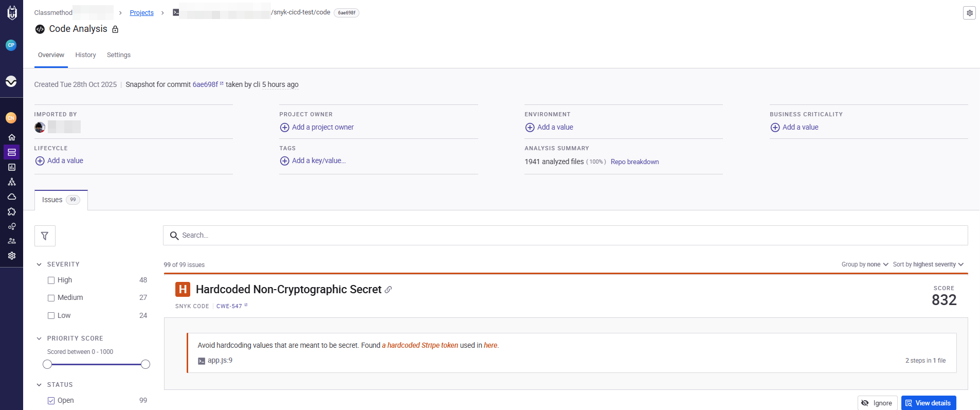Open the Members people icon
The width and height of the screenshot is (980, 410).
pyautogui.click(x=11, y=241)
